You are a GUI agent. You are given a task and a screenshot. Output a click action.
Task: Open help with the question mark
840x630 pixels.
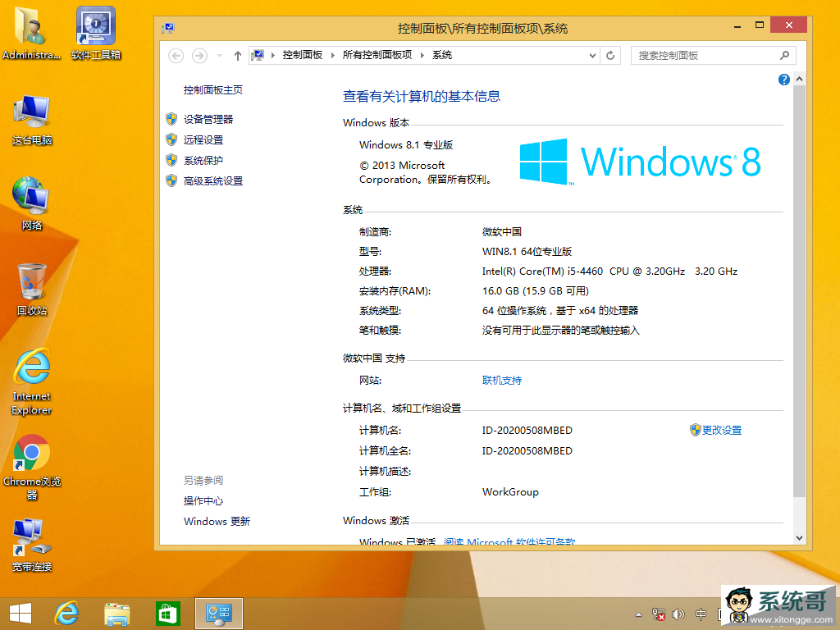(x=783, y=80)
